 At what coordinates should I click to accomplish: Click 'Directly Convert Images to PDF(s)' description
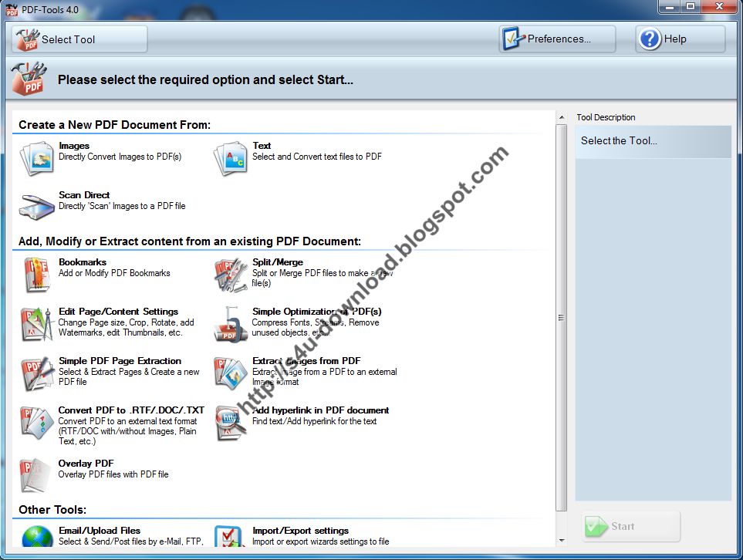120,157
